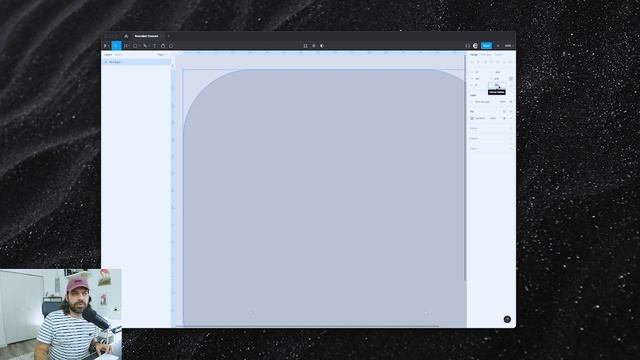Select the Hand tool

pos(163,46)
